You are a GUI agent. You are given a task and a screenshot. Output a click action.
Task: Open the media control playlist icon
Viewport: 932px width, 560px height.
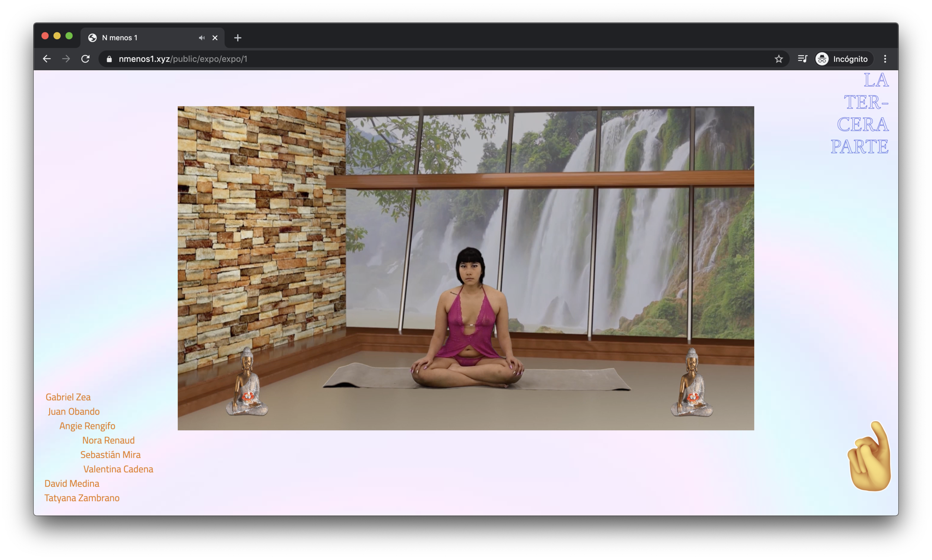click(802, 59)
